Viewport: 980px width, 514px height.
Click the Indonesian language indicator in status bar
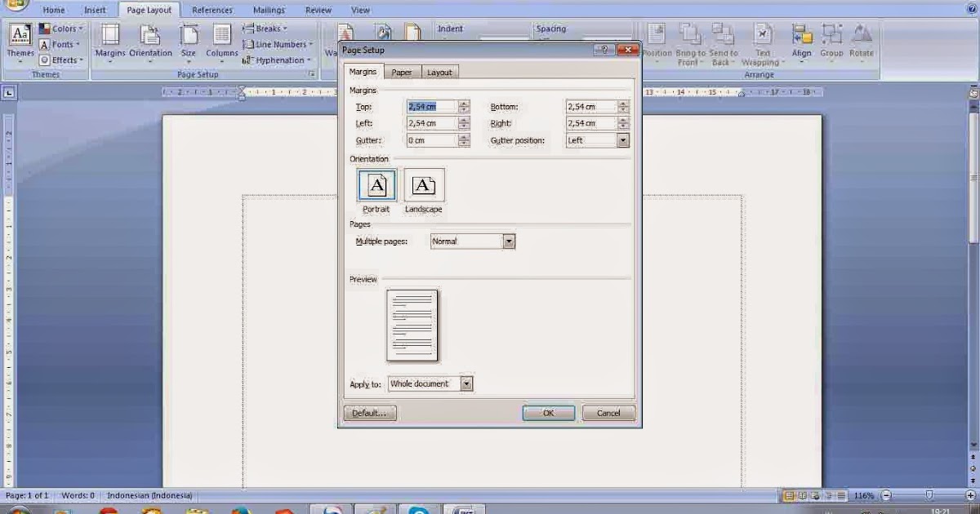coord(150,495)
